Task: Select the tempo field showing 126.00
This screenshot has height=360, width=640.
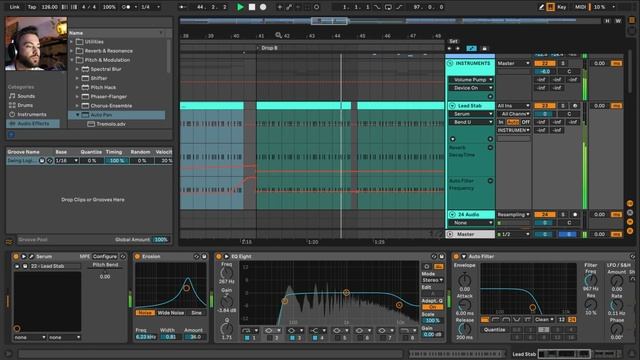Action: [49, 7]
